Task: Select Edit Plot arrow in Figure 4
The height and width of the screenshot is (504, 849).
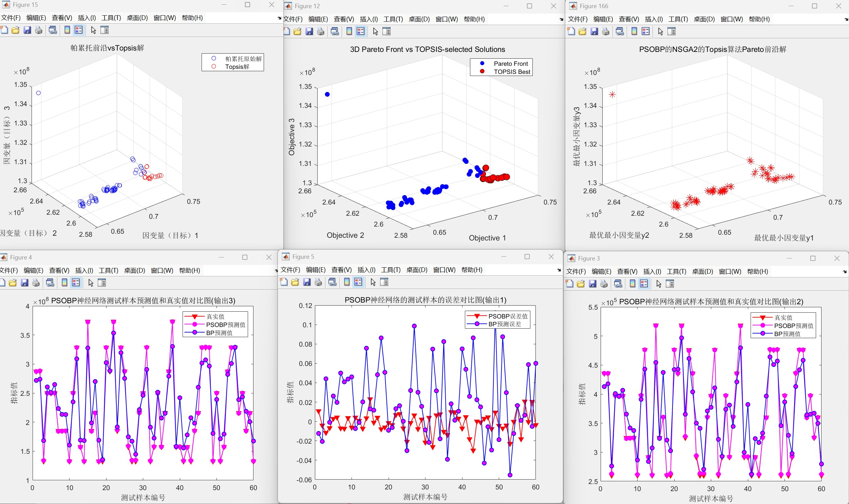Action: tap(91, 283)
